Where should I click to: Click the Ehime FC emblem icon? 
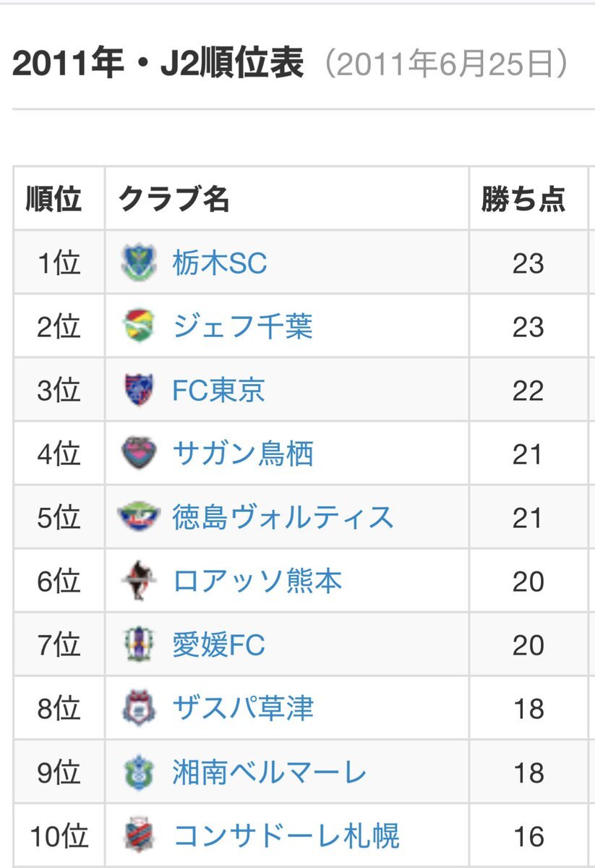138,645
